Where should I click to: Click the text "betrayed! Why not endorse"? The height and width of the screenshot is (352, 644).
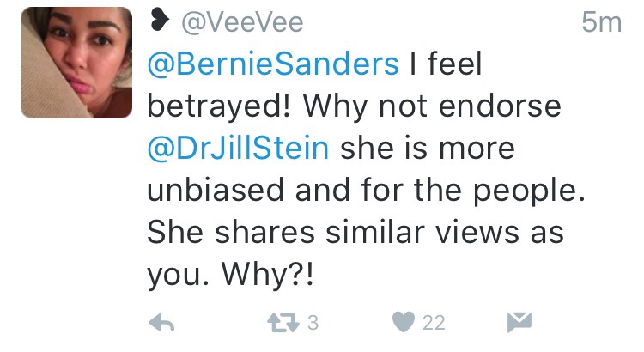click(354, 105)
